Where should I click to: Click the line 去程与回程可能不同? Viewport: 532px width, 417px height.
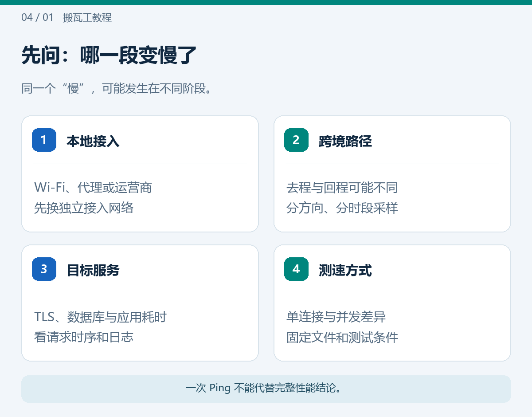click(342, 188)
